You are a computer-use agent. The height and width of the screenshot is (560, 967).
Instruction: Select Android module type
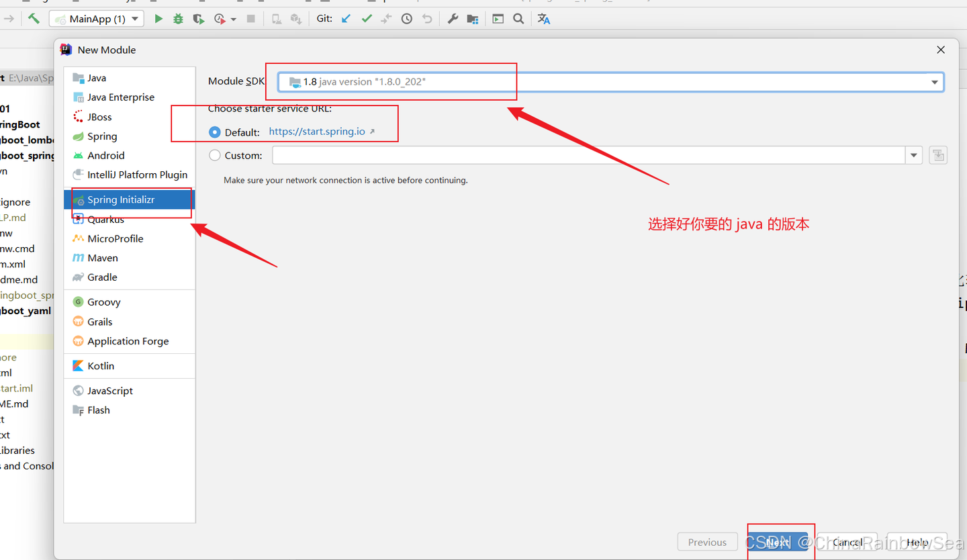[130, 155]
